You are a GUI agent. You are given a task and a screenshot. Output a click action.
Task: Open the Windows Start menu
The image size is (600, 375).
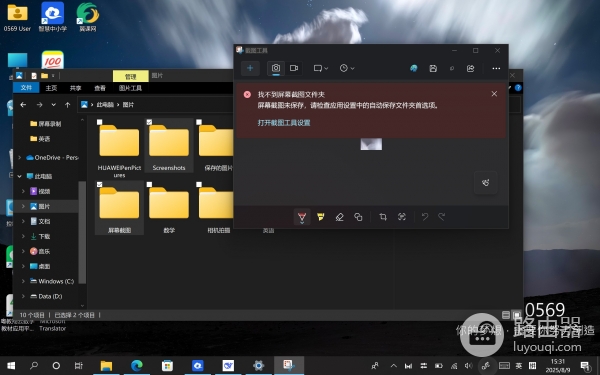point(11,366)
